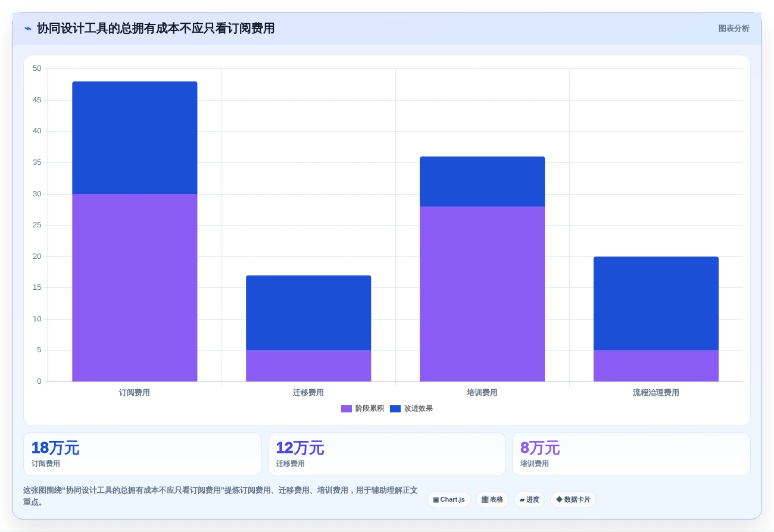Select the blue segment of the 培训费用 bar
Screen dimensions: 774x532
pos(482,181)
